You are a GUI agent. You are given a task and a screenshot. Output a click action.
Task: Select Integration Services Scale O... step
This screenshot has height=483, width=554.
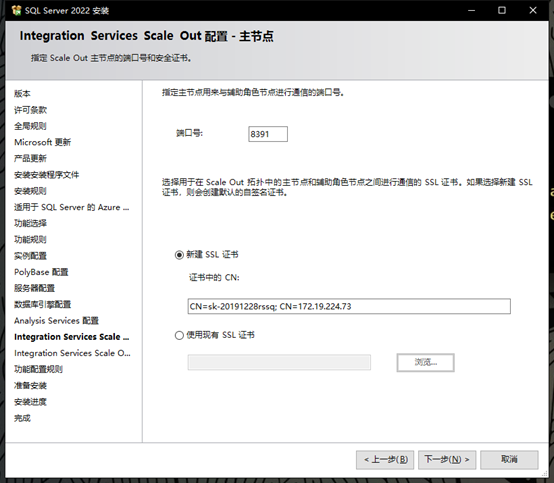coord(72,353)
